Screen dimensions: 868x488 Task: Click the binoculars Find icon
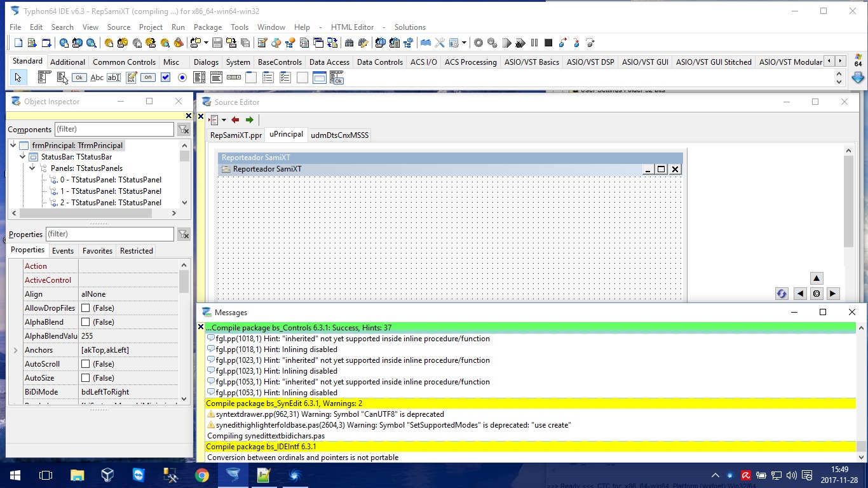tap(349, 43)
